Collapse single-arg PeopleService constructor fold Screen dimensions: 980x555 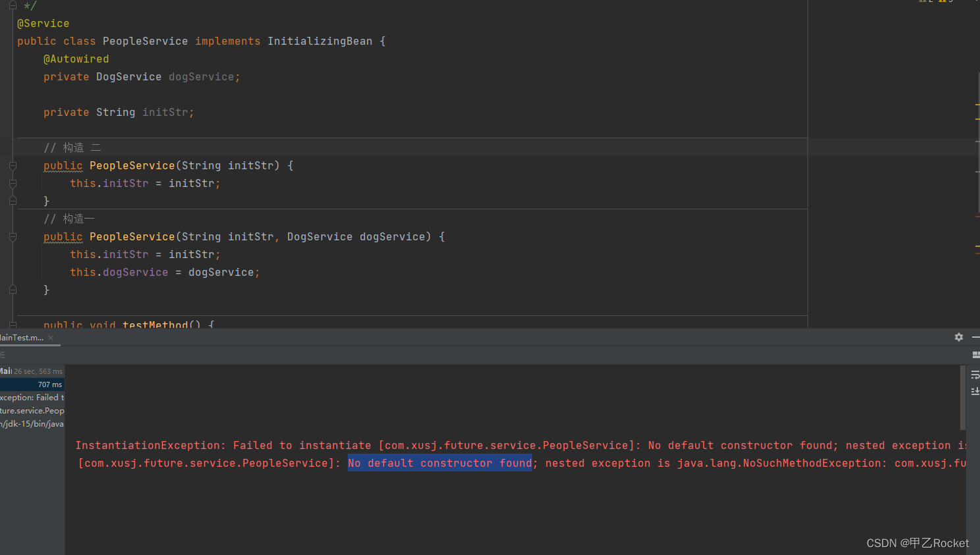point(13,166)
